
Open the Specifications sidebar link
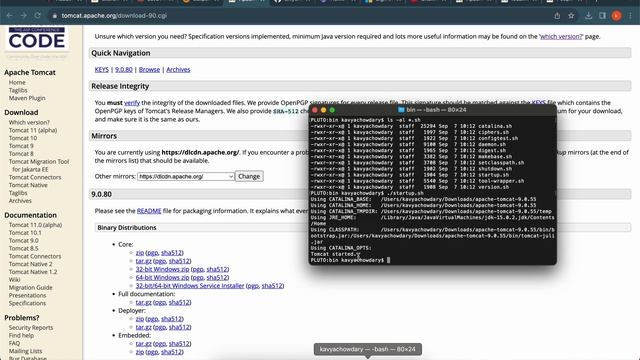click(27, 303)
